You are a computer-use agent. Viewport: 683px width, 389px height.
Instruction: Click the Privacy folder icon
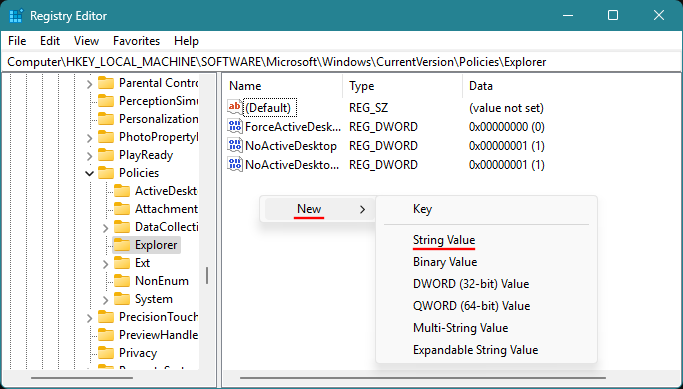point(106,353)
